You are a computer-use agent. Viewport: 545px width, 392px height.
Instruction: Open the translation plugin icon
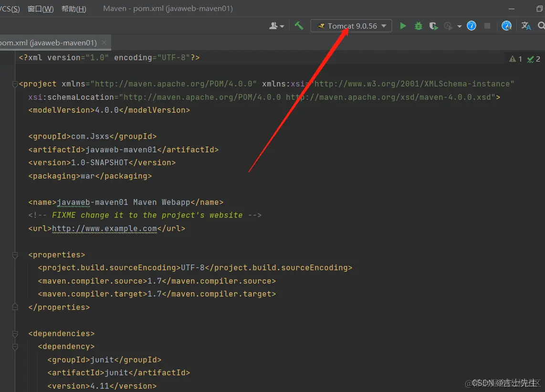pyautogui.click(x=526, y=26)
